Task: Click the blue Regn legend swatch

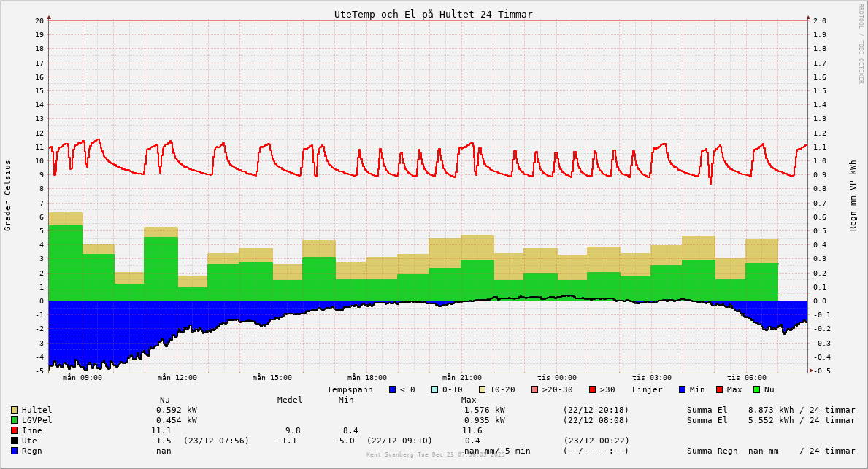Action: pyautogui.click(x=14, y=451)
